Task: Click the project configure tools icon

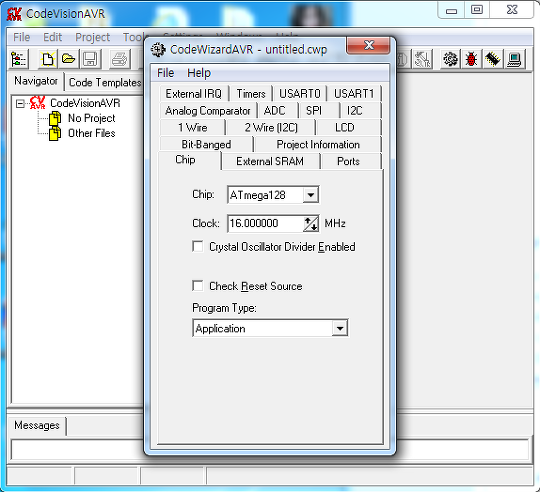Action: [x=422, y=59]
